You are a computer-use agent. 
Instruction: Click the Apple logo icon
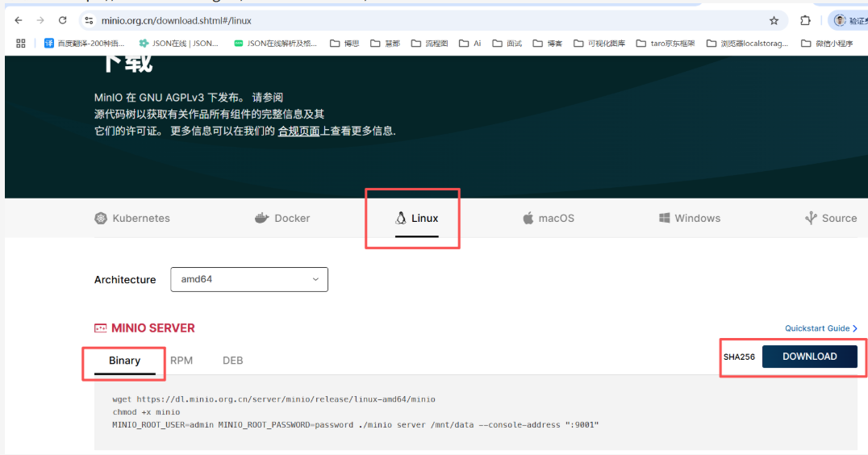pos(528,218)
